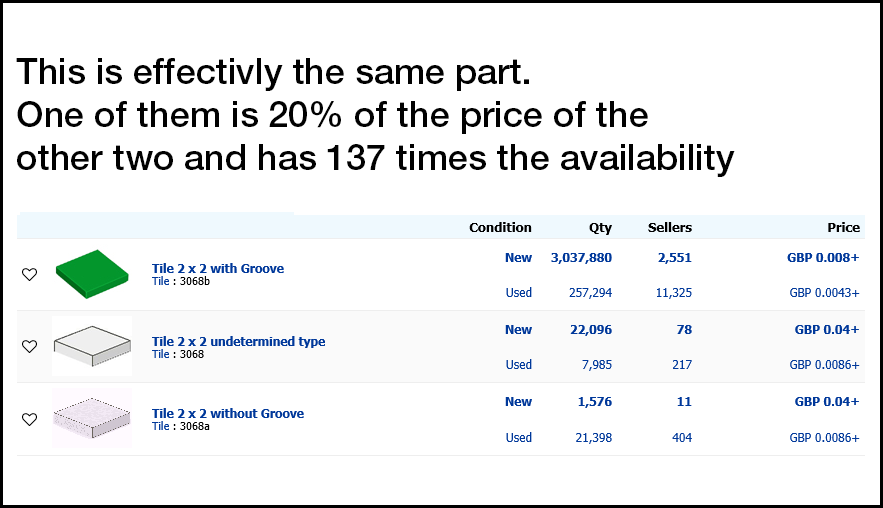This screenshot has width=883, height=508.
Task: Click the Price column header
Action: point(843,228)
